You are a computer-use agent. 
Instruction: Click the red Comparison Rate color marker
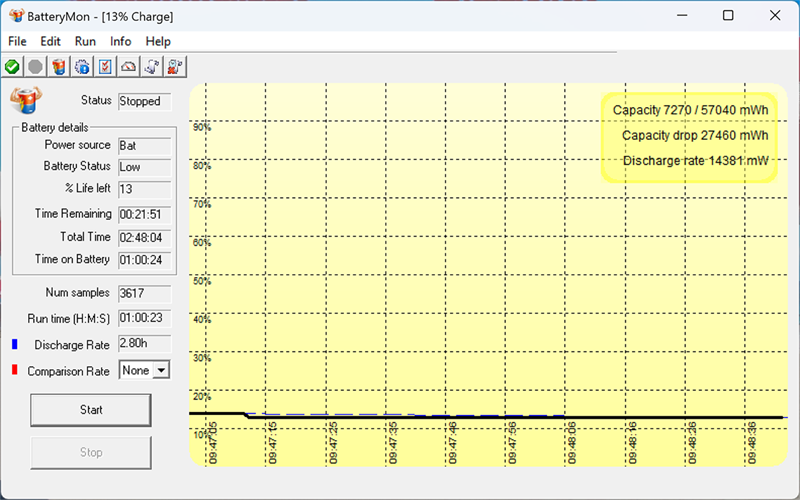[x=15, y=370]
